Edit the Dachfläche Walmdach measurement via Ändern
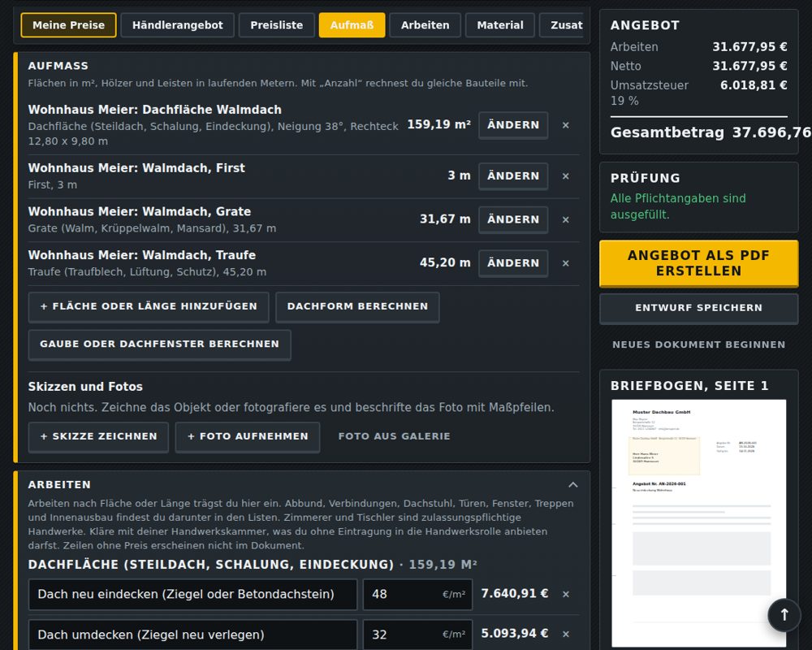Image resolution: width=812 pixels, height=650 pixels. (513, 125)
